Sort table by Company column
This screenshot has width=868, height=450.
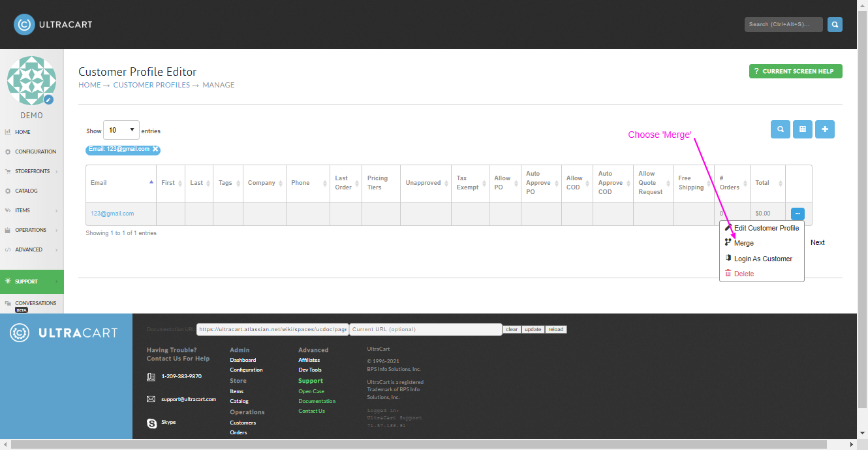(264, 183)
